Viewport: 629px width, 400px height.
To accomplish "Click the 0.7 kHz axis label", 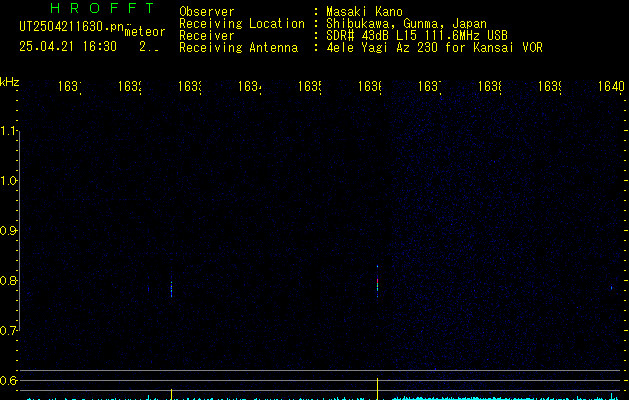I will pyautogui.click(x=9, y=331).
